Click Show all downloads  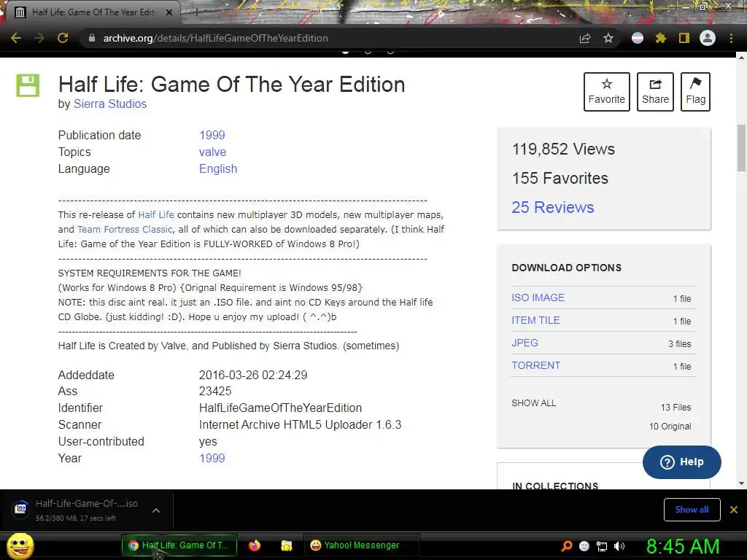click(692, 510)
